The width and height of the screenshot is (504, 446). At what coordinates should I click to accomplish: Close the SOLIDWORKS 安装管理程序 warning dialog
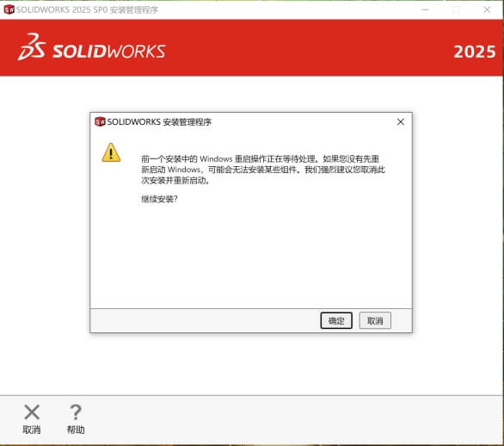tap(401, 122)
